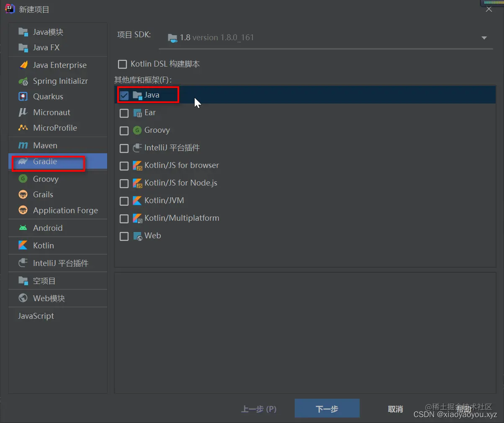Click the Kotlin/JVM icon
504x423 pixels.
pyautogui.click(x=137, y=201)
